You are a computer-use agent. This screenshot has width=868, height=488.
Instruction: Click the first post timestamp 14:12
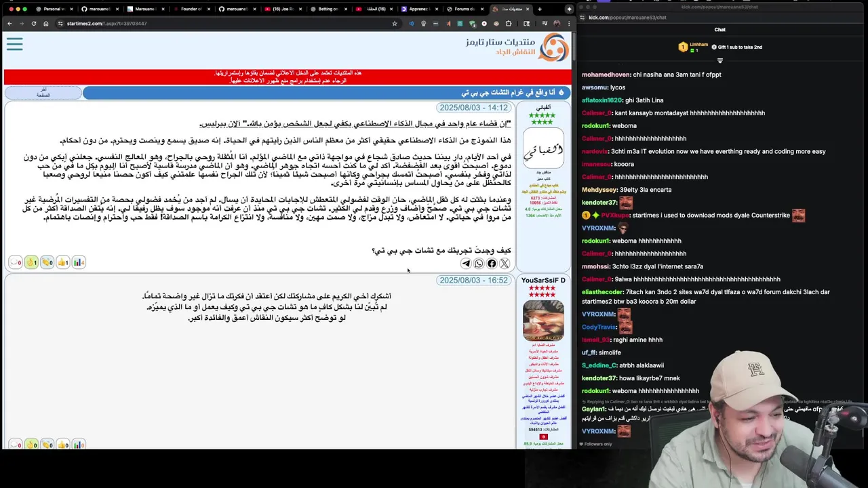pyautogui.click(x=473, y=108)
